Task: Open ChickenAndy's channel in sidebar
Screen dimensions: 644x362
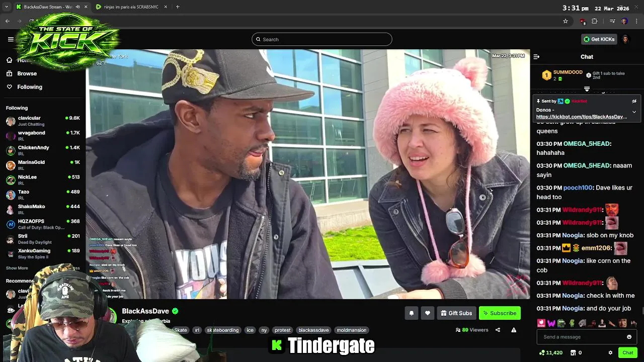Action: click(43, 150)
